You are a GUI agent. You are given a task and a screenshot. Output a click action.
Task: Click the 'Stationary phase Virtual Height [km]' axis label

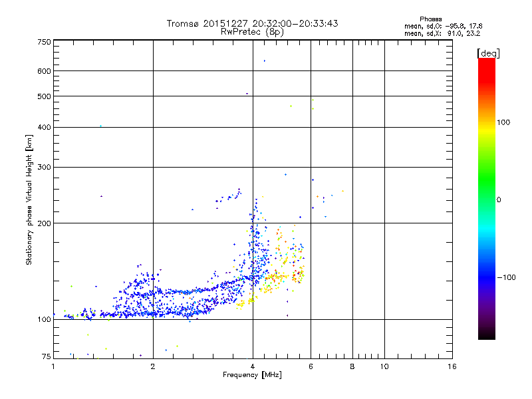(29, 199)
